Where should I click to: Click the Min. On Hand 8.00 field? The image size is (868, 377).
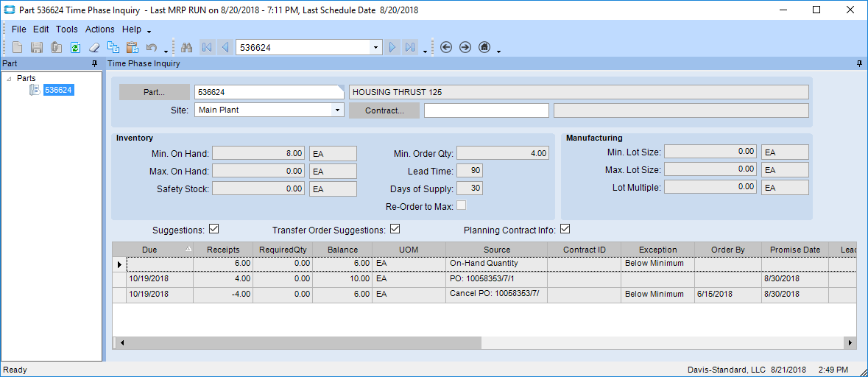coord(258,153)
